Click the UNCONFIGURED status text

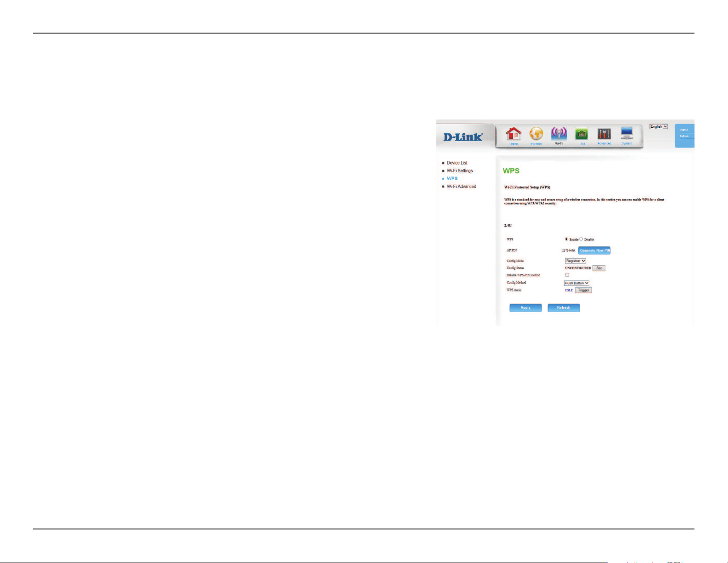(578, 268)
